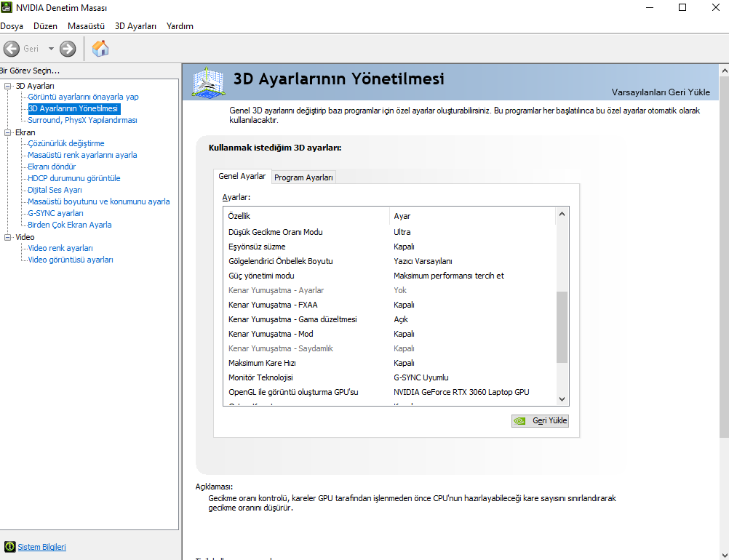Click main page scroll down arrow
The image size is (729, 560).
[725, 555]
